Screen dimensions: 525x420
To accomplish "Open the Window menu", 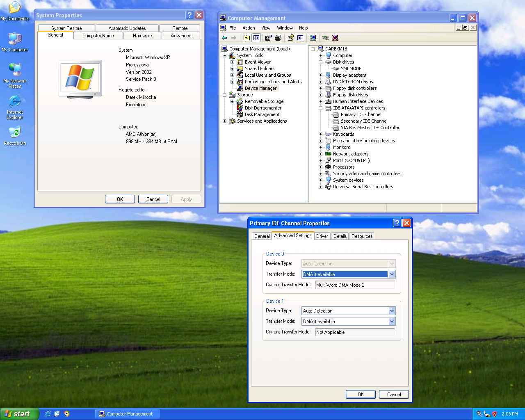I will pos(285,28).
